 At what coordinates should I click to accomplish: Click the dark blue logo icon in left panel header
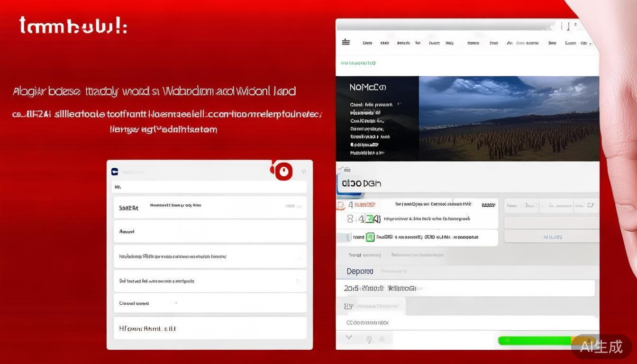click(x=115, y=172)
